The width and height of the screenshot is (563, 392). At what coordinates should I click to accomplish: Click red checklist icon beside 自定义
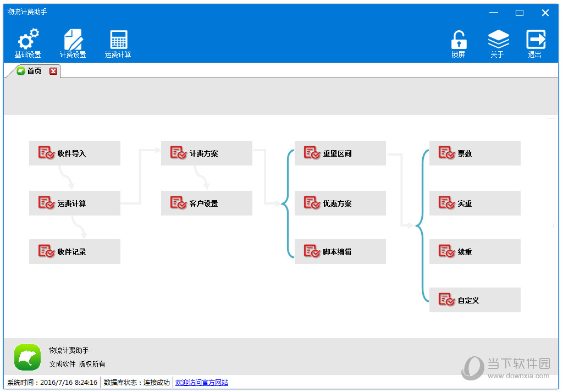tap(446, 300)
